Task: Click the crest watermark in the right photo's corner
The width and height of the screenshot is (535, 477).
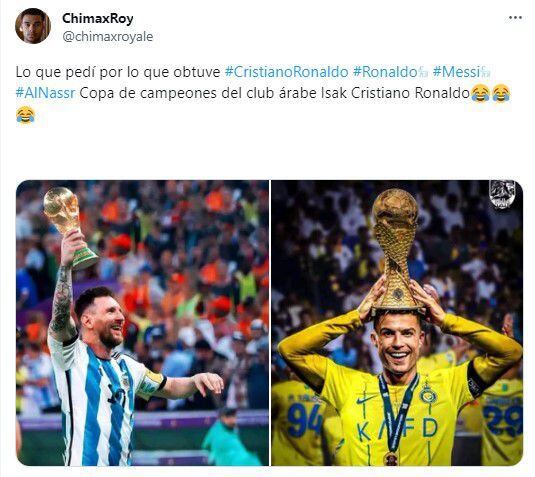Action: click(x=502, y=194)
